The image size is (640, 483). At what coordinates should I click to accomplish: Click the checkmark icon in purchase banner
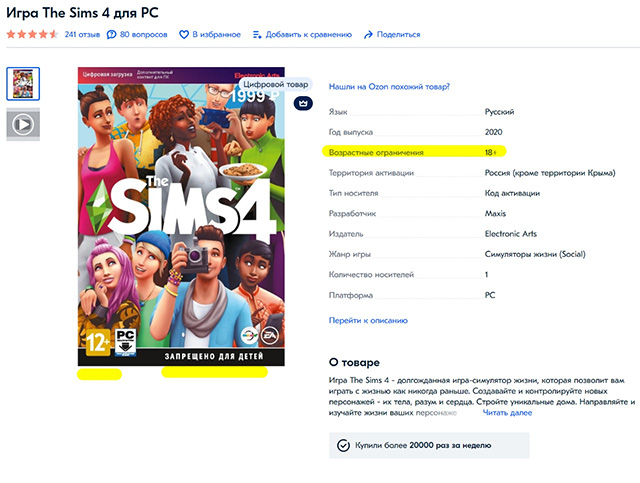(x=343, y=445)
